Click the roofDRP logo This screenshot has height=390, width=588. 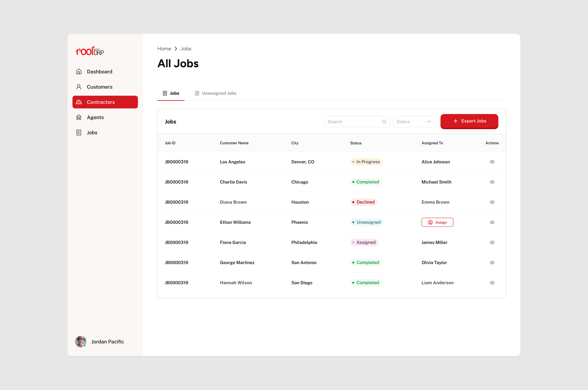click(90, 51)
